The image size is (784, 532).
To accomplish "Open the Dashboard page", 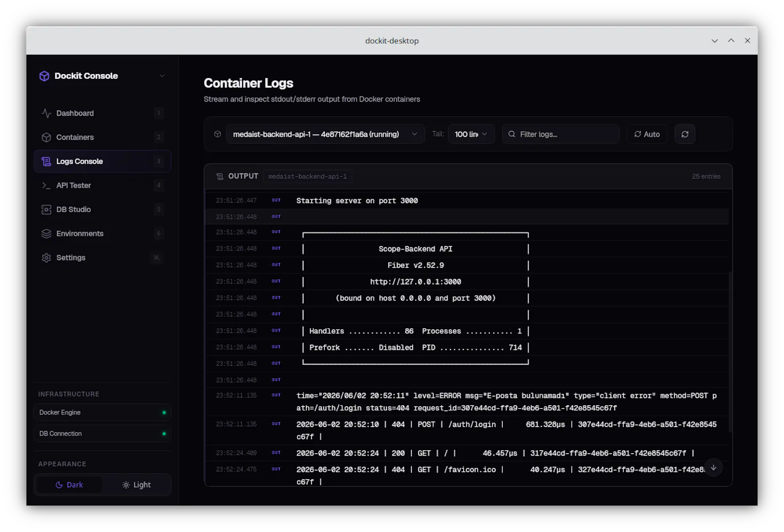I will [x=102, y=113].
